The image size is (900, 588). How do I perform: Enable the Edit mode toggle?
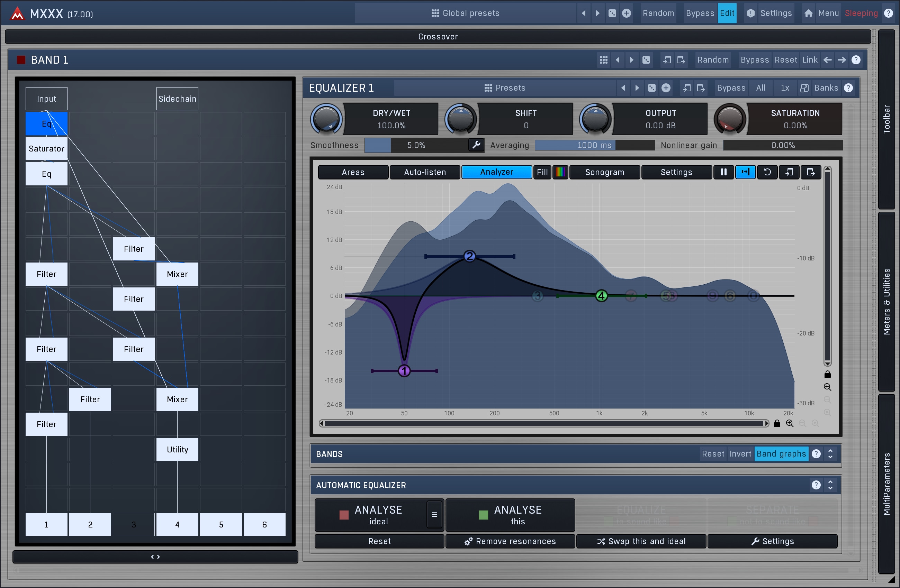point(727,13)
